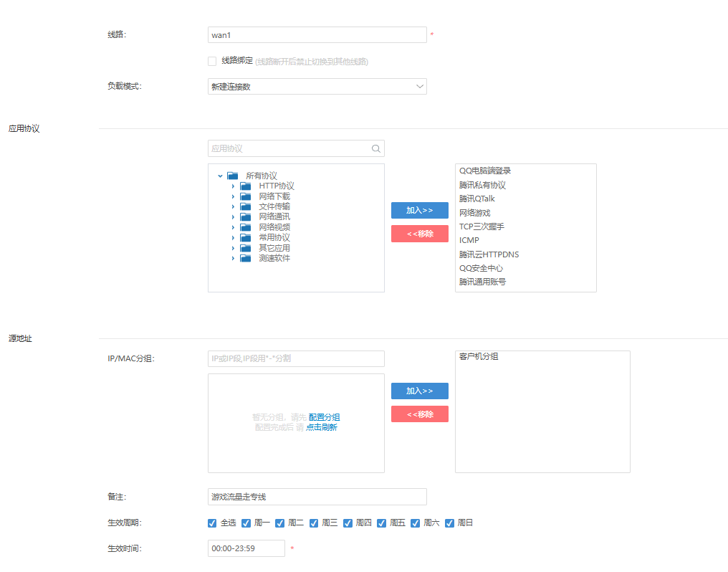The height and width of the screenshot is (572, 728).
Task: Uncheck the 周三 checkbox
Action: click(x=314, y=523)
